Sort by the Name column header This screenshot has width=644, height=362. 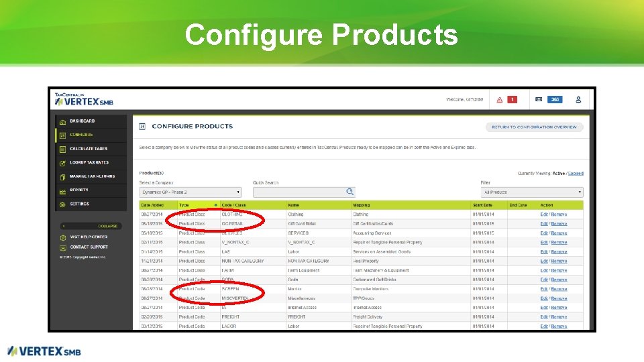(x=293, y=205)
